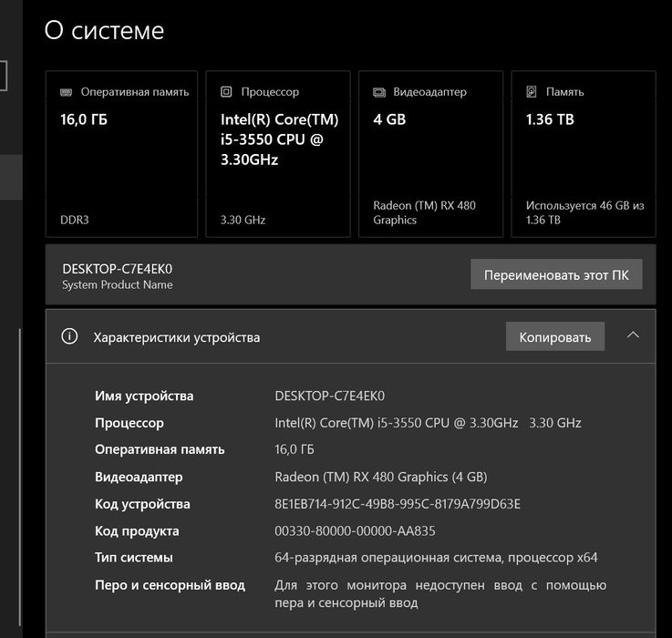Click the video adapter card icon
This screenshot has width=672, height=638.
(379, 92)
